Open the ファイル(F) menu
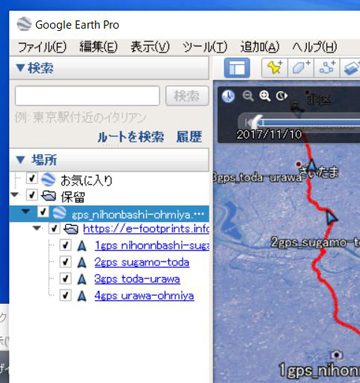This screenshot has width=360, height=383. click(42, 47)
